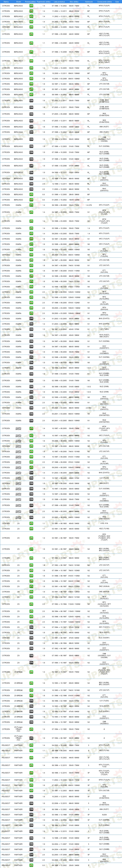Image resolution: width=122 pixels, height=868 pixels.
Task: Click the '112kW / 152KM' power cell
Action: [x=74, y=604]
